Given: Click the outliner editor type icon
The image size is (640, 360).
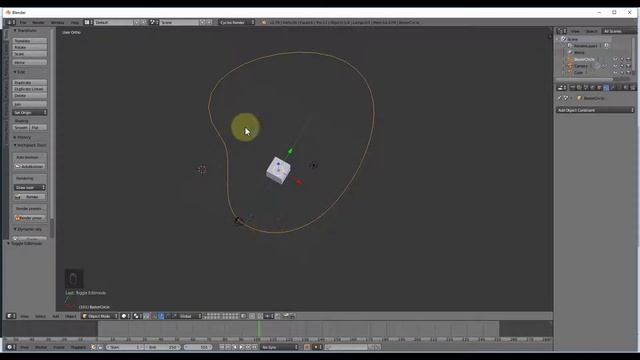Looking at the screenshot, I should (562, 31).
